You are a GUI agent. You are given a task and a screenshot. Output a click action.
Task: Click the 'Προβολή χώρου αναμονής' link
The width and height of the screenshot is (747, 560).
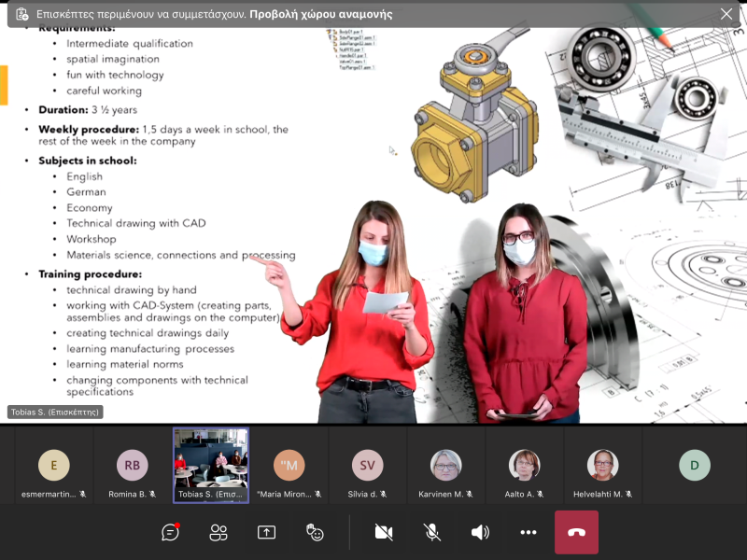[x=321, y=15]
